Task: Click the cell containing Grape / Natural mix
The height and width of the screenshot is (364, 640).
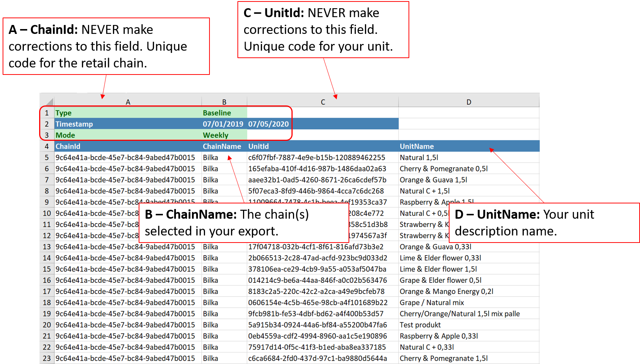Action: coord(432,302)
